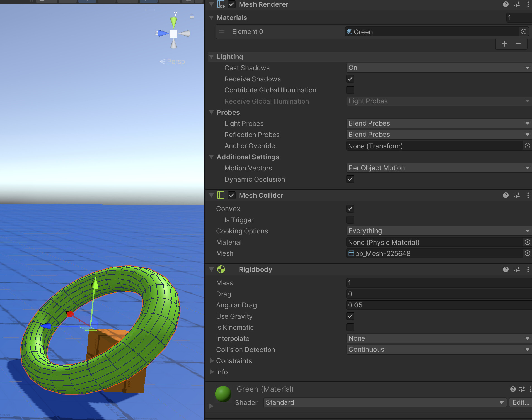Disable the Mesh Renderer component checkbox

[232, 4]
